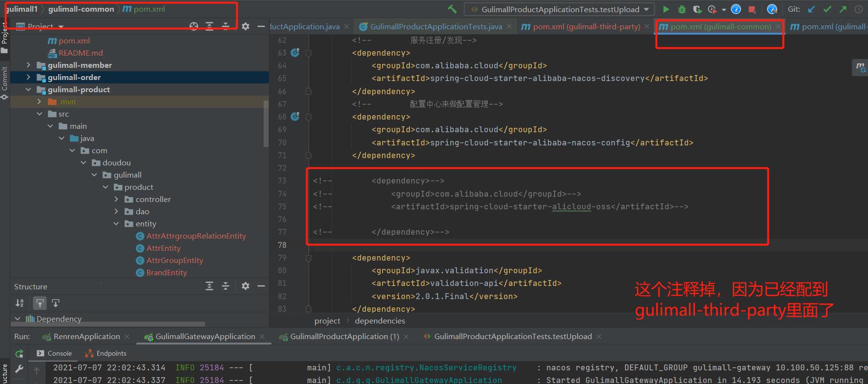Click Load Maven Changes floating icon
This screenshot has width=868, height=384.
(860, 67)
